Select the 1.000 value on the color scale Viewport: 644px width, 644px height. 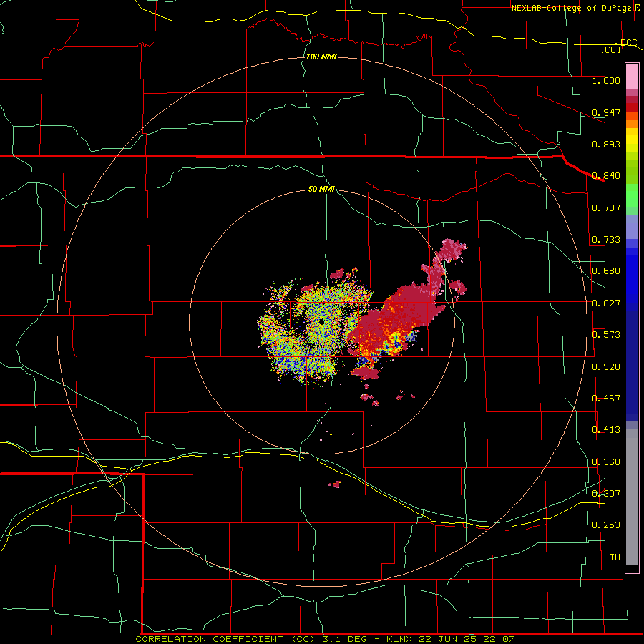coord(606,80)
